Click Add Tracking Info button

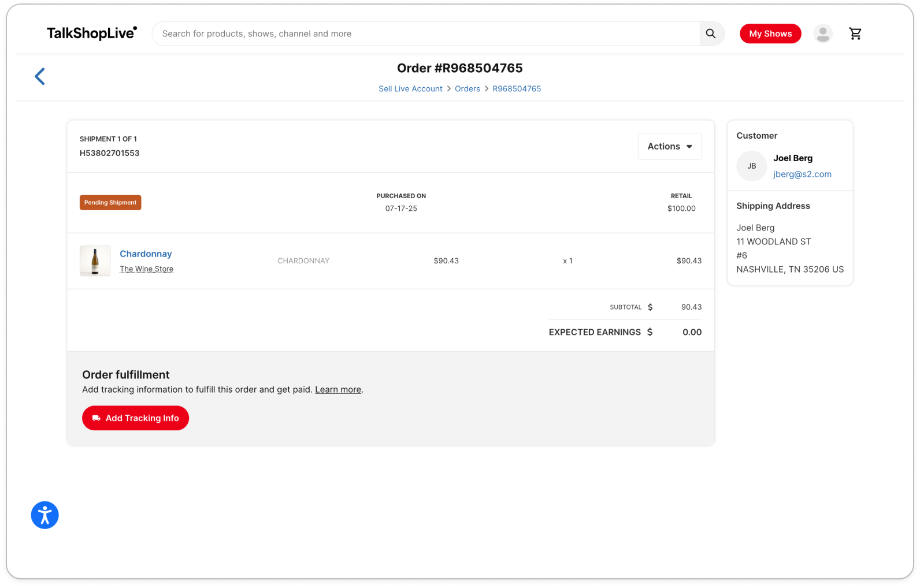135,418
